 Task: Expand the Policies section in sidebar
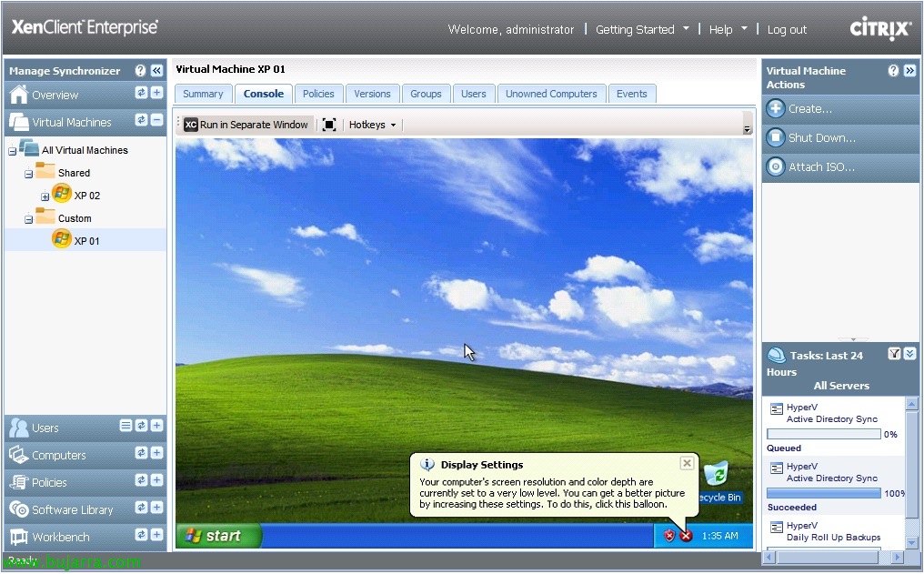pos(156,480)
